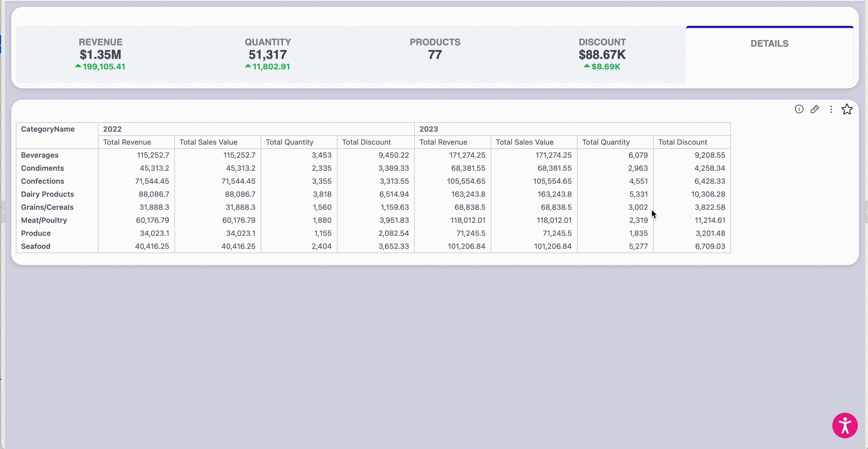Click Meat/Poultry 2023 discount 11,214.61
The image size is (868, 449).
pos(710,220)
